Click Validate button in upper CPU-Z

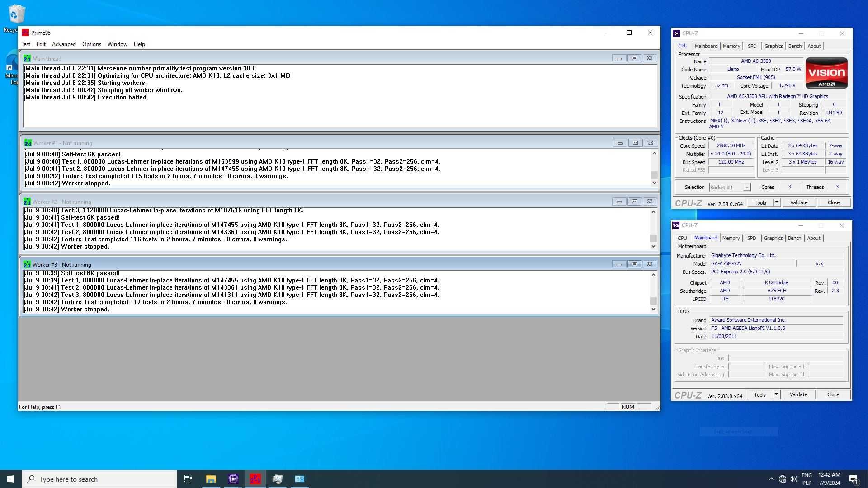pos(799,202)
